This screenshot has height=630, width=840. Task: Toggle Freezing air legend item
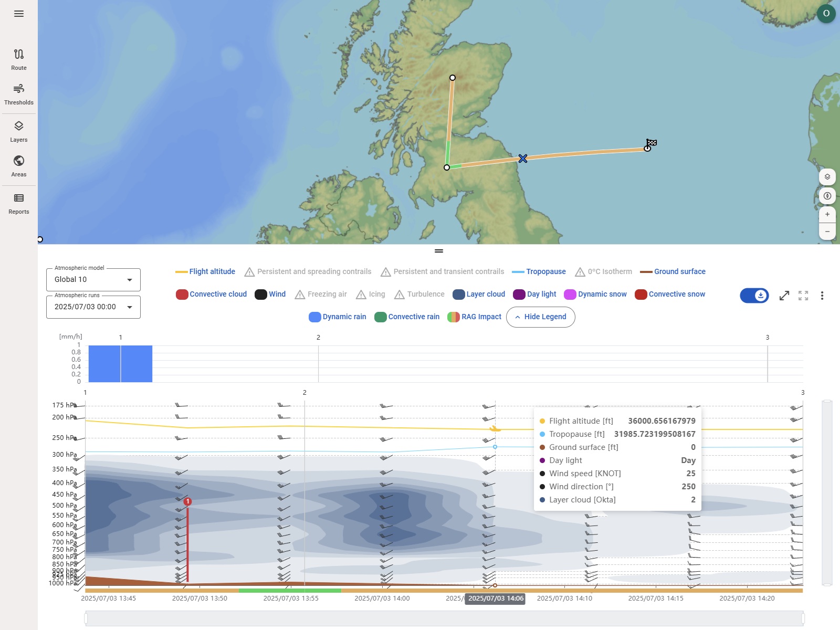(320, 294)
